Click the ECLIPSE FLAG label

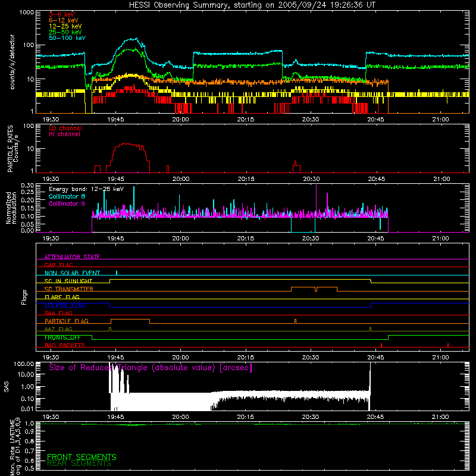65,305
